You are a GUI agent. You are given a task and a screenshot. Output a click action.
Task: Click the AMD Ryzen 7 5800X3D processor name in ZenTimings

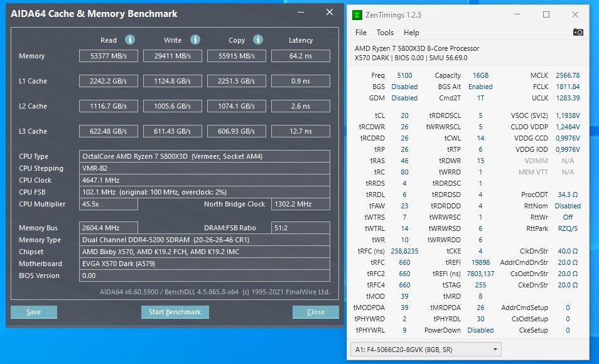417,48
